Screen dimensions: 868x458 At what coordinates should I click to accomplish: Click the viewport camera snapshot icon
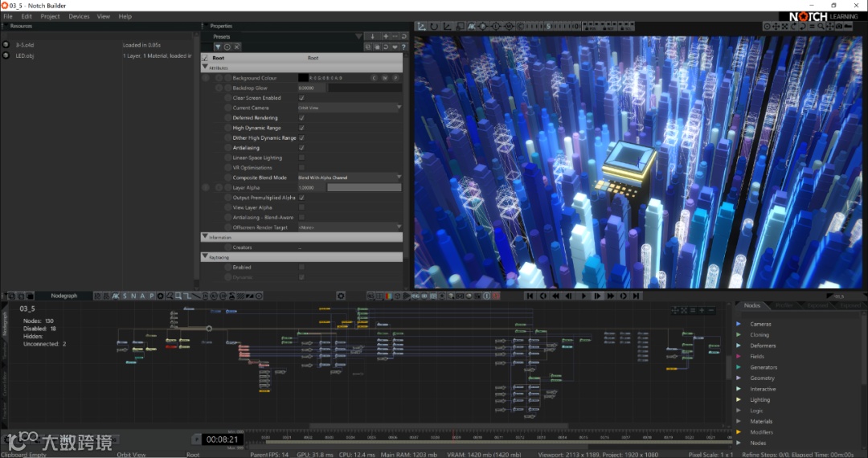[839, 26]
